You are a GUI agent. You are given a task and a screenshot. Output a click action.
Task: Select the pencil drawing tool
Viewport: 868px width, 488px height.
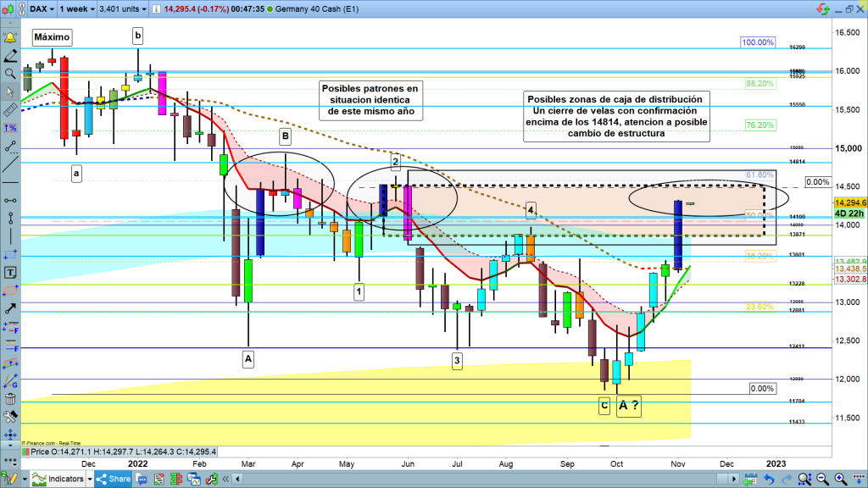pos(10,56)
